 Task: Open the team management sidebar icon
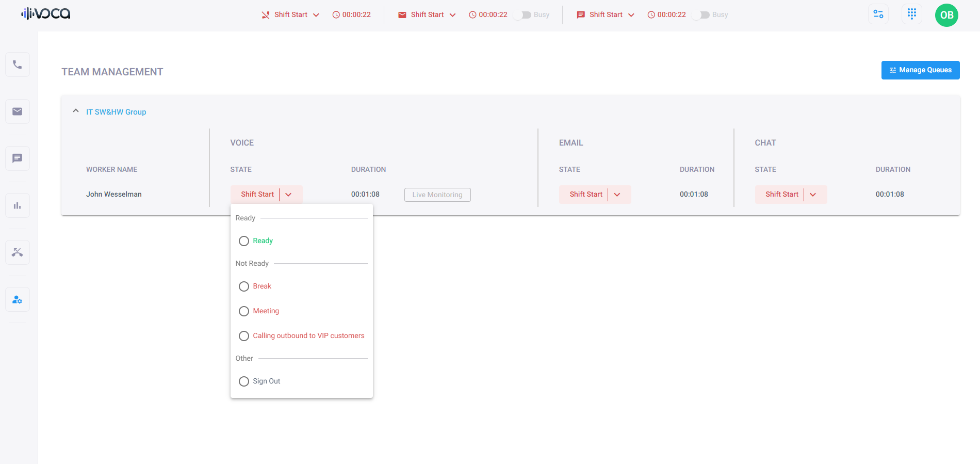point(18,299)
